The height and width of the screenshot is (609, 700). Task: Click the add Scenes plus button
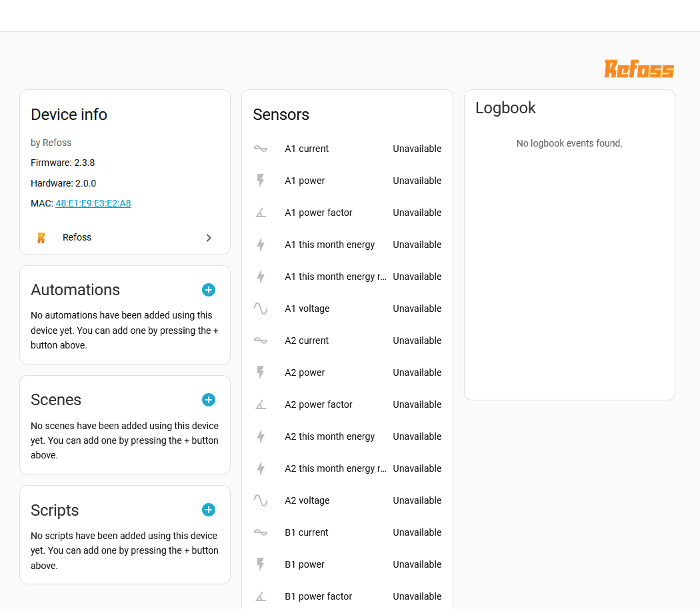pos(209,400)
